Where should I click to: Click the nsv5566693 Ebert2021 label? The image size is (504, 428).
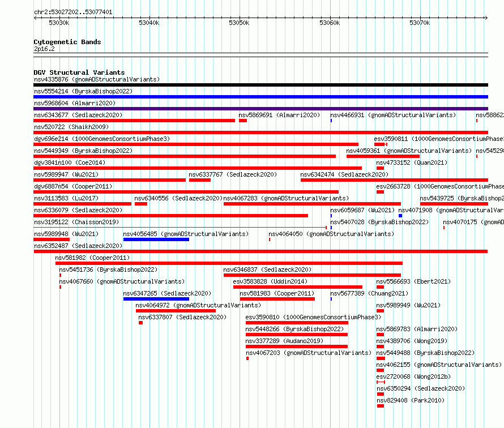click(x=413, y=281)
